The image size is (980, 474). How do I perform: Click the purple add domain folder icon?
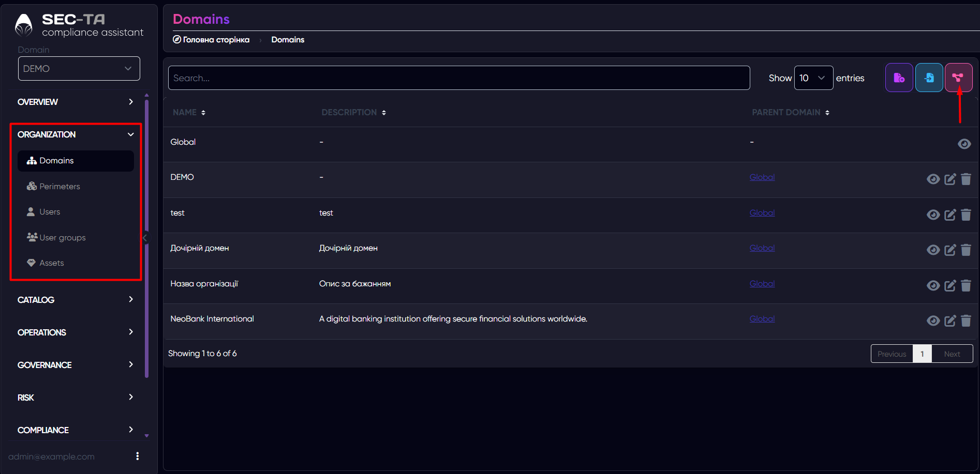point(899,78)
